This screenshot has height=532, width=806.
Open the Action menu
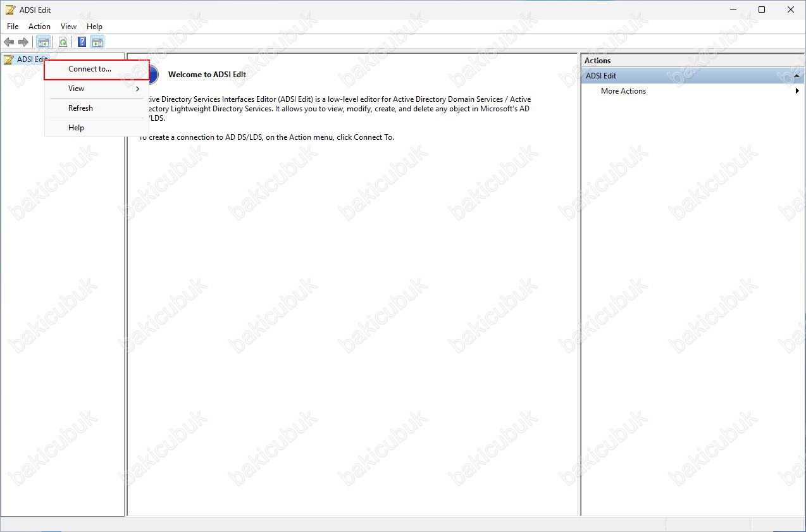39,27
